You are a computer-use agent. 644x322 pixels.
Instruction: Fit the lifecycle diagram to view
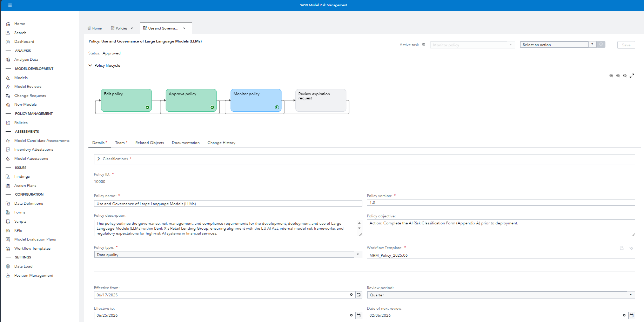pos(625,75)
